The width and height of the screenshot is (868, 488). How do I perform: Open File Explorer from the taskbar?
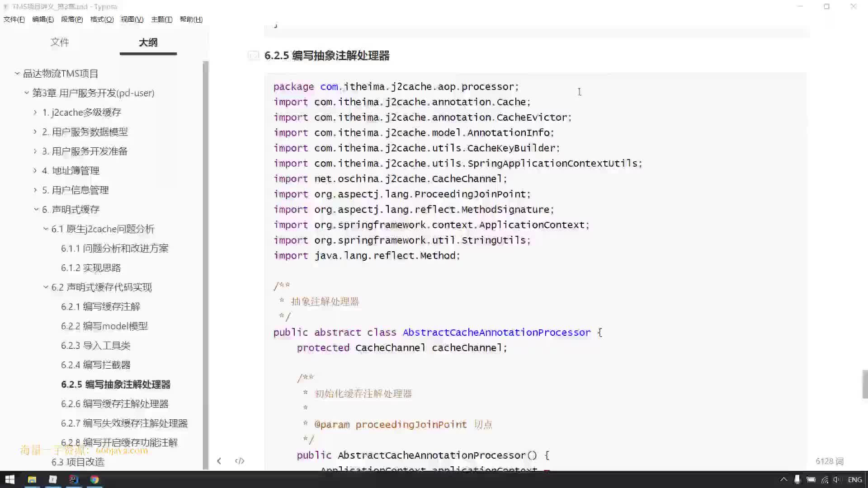point(32,479)
